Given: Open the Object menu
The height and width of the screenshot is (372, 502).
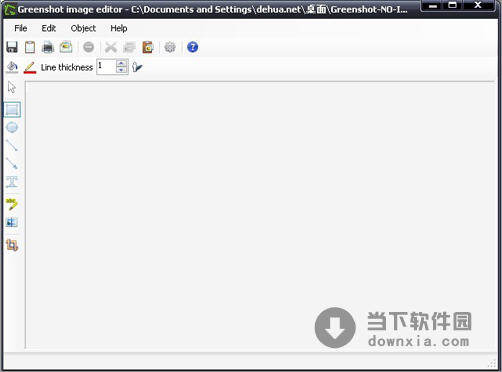Looking at the screenshot, I should (x=83, y=28).
